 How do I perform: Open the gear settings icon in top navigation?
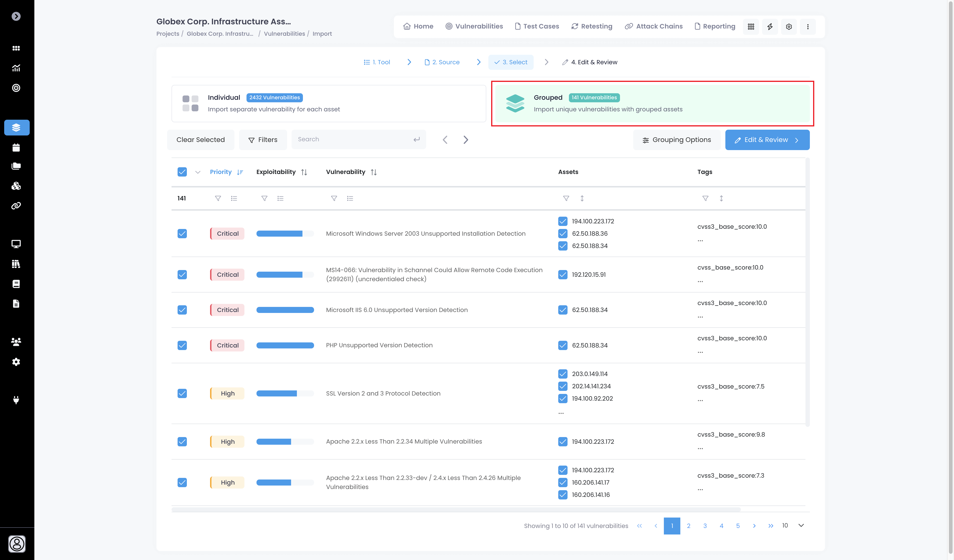pyautogui.click(x=789, y=26)
